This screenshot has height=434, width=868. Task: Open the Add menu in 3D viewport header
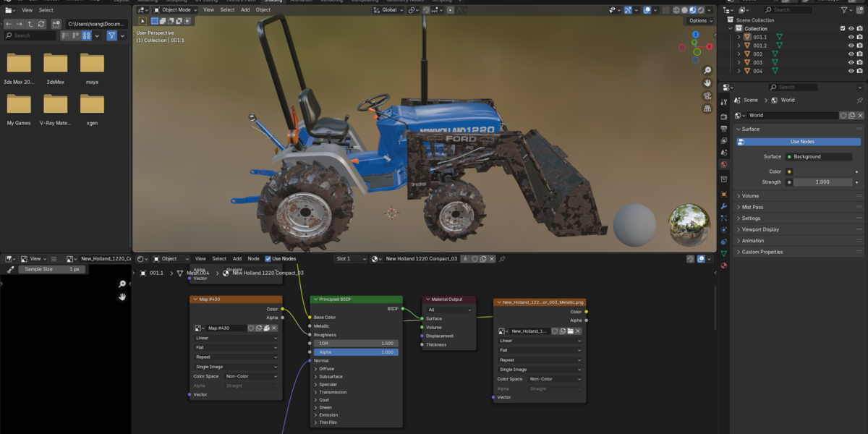tap(245, 10)
